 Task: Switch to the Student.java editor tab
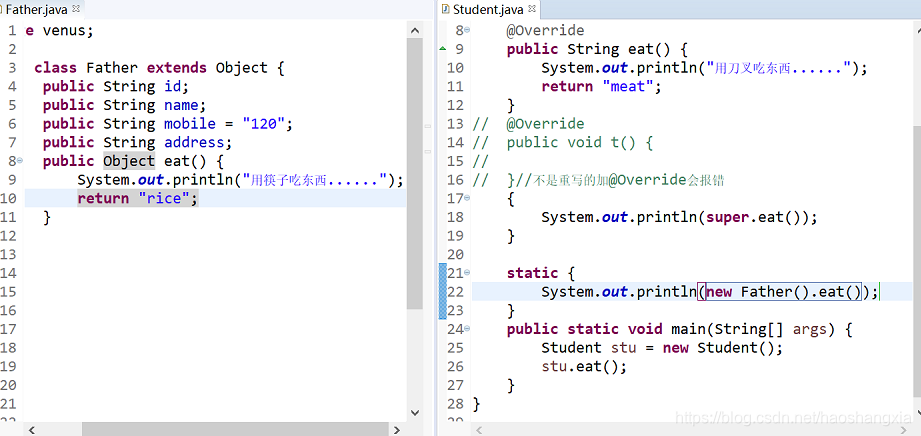(488, 9)
